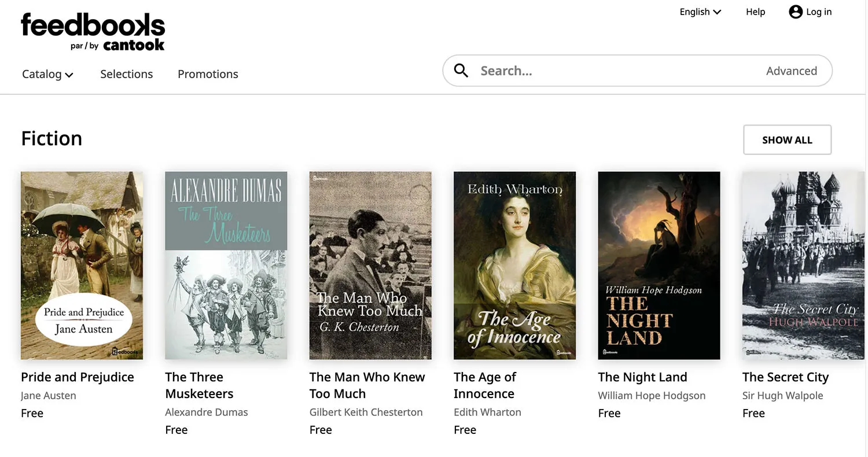
Task: Expand the English language dropdown
Action: [x=700, y=12]
